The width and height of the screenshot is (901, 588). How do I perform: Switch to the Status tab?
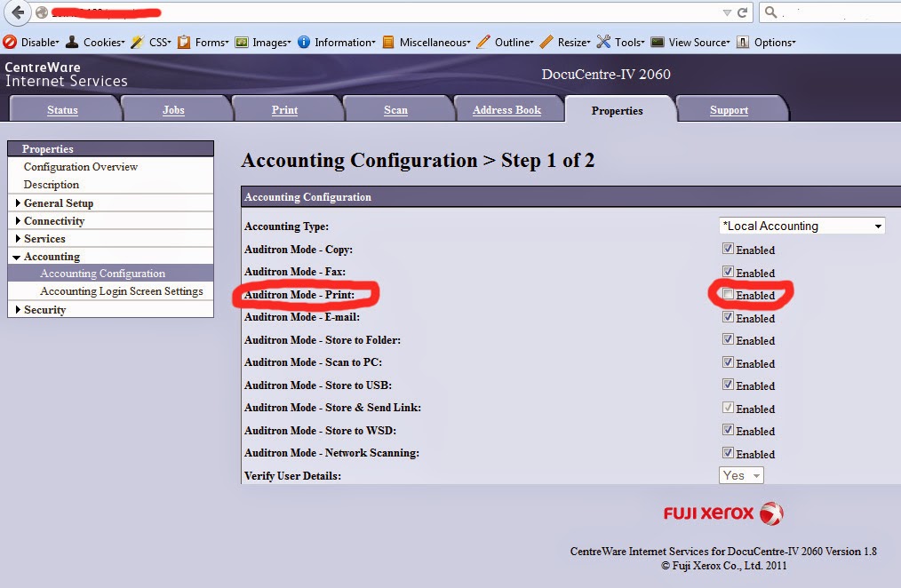[x=62, y=109]
